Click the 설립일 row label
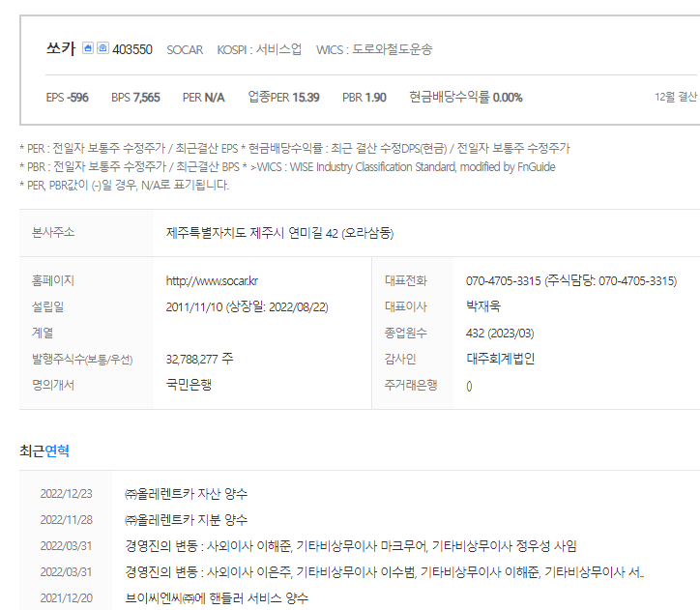This screenshot has height=610, width=700. (47, 306)
